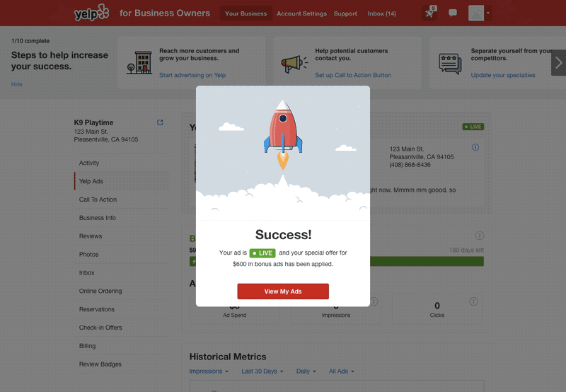Screen dimensions: 566x392
Task: Click the info icon in the Clicks card
Action: coord(473,301)
